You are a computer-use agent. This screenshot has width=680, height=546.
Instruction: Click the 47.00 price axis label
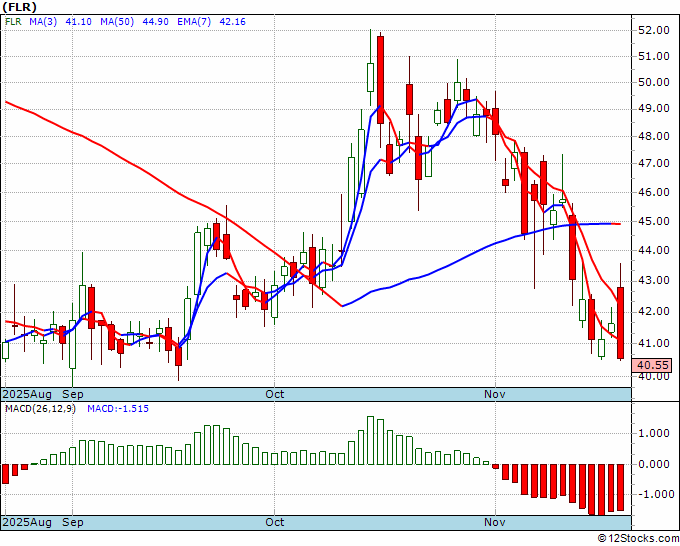[653, 163]
